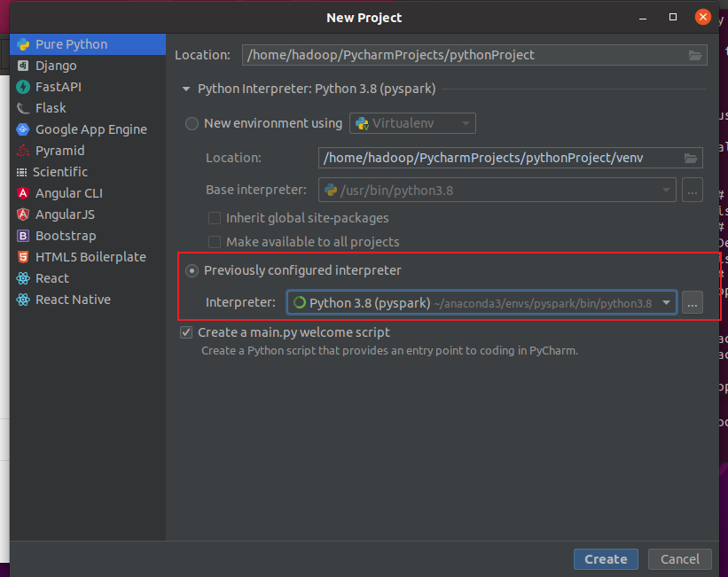Image resolution: width=728 pixels, height=577 pixels.
Task: Select the Pure Python project icon
Action: (x=23, y=44)
